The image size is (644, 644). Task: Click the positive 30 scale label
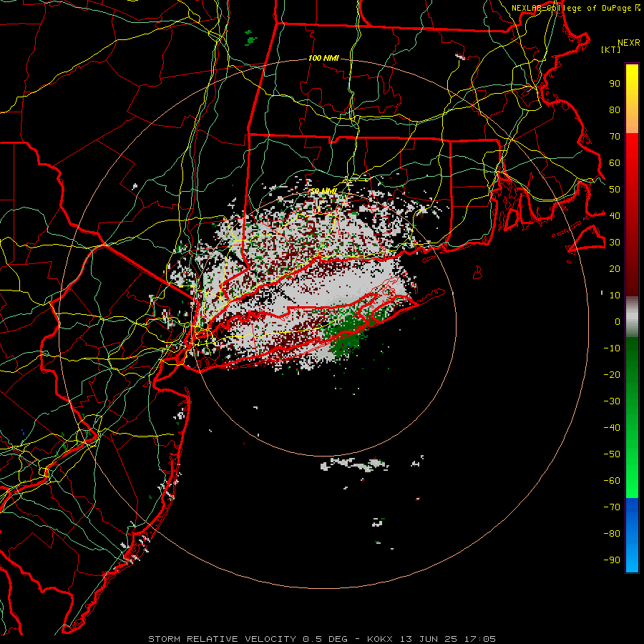(x=615, y=243)
